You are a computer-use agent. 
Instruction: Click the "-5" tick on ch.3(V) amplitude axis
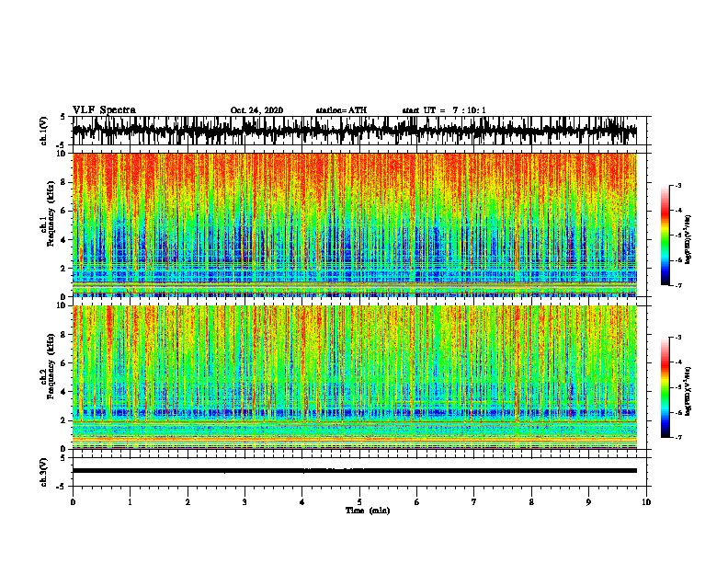tap(62, 487)
